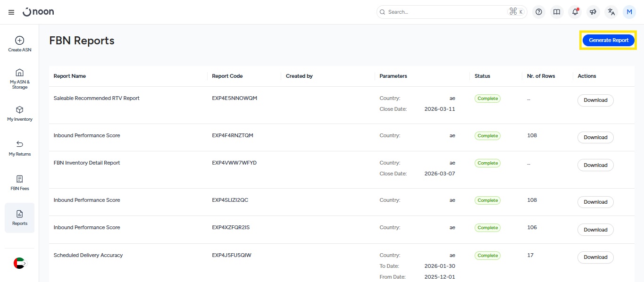Download the FBN Inventory Detail Report
The width and height of the screenshot is (644, 282).
[595, 165]
